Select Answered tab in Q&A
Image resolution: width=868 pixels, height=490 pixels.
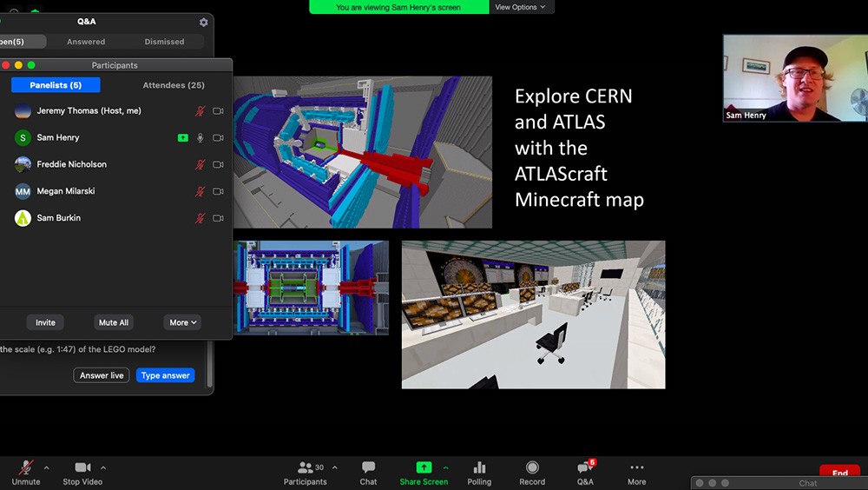[x=86, y=42]
